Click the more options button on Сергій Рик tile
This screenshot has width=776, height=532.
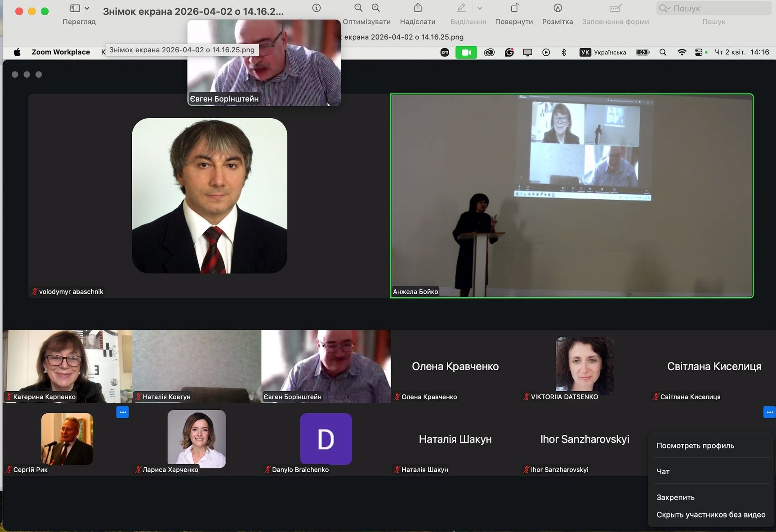coord(122,412)
